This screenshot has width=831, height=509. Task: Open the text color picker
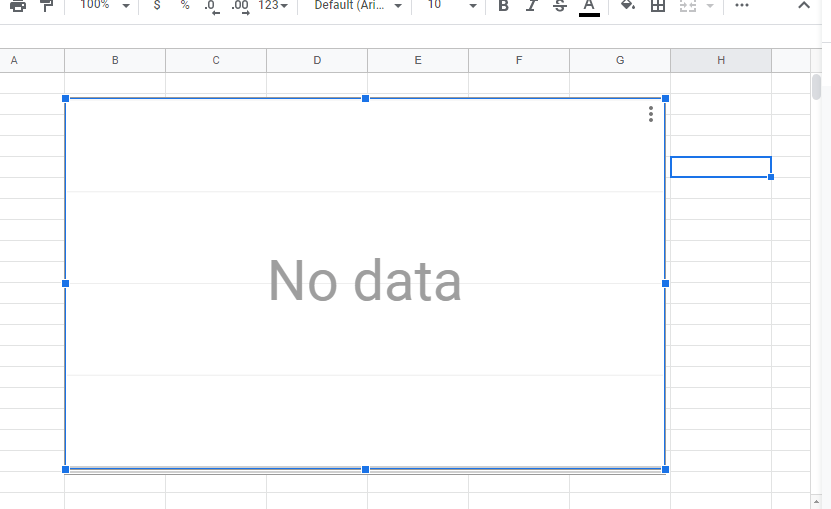[x=589, y=7]
